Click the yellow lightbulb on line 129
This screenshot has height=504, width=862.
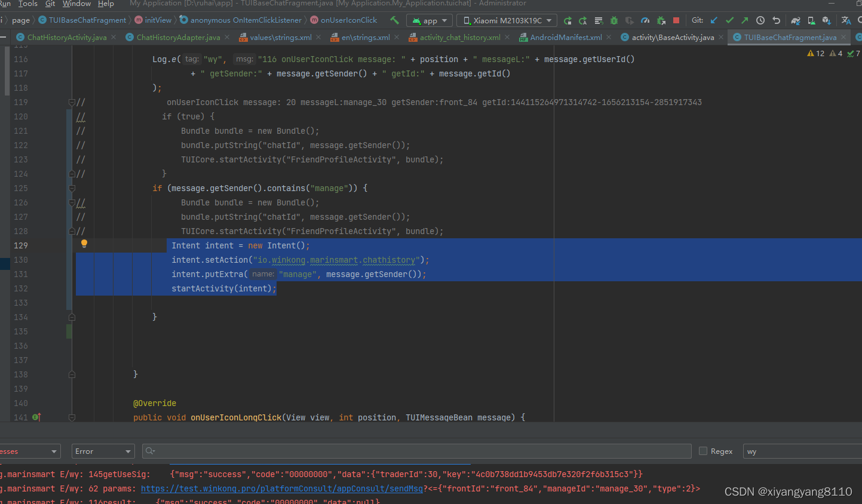[84, 244]
